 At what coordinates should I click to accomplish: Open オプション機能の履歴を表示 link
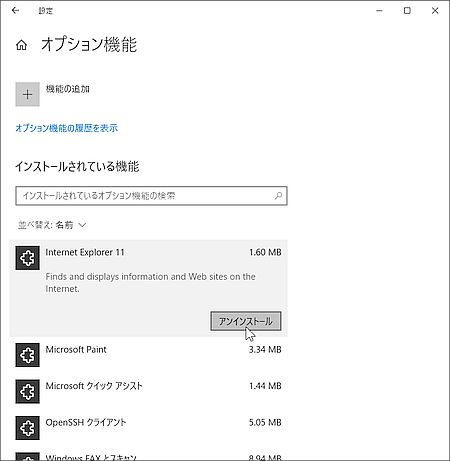66,128
